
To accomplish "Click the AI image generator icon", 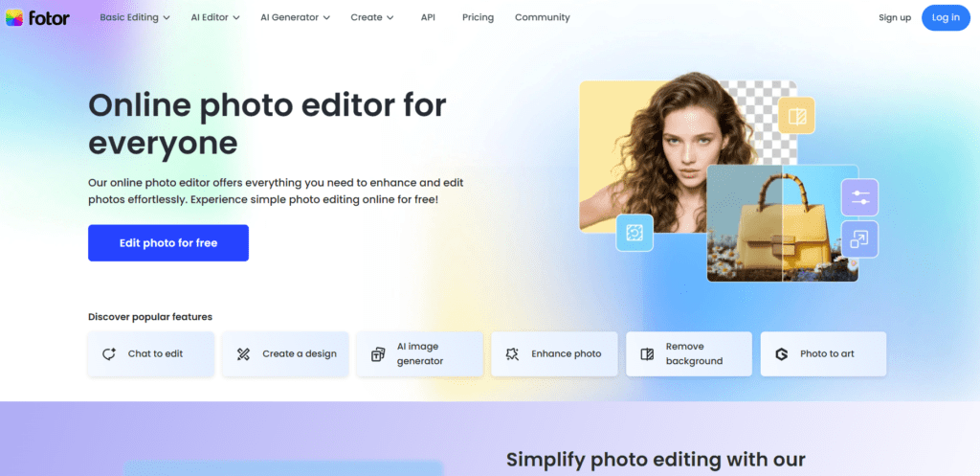I will coord(378,354).
